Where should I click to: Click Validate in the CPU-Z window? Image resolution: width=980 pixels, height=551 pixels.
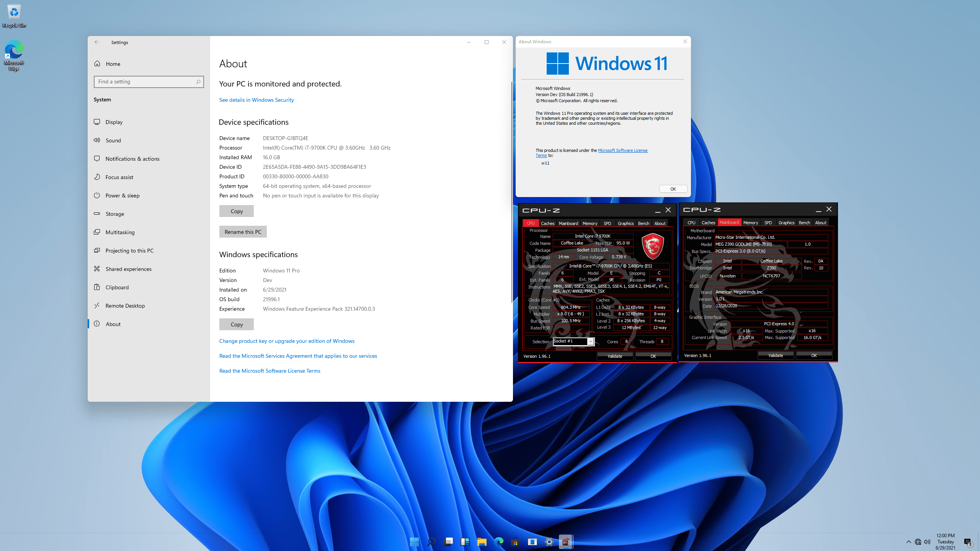click(x=615, y=356)
